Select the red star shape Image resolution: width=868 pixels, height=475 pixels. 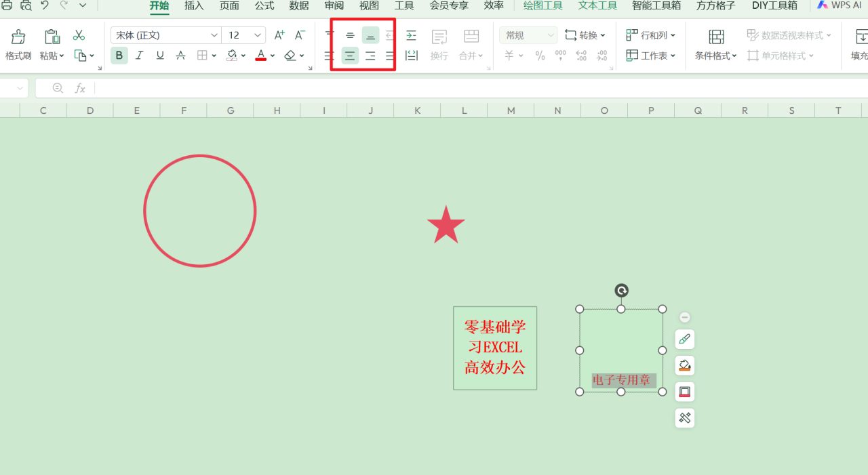click(x=446, y=226)
